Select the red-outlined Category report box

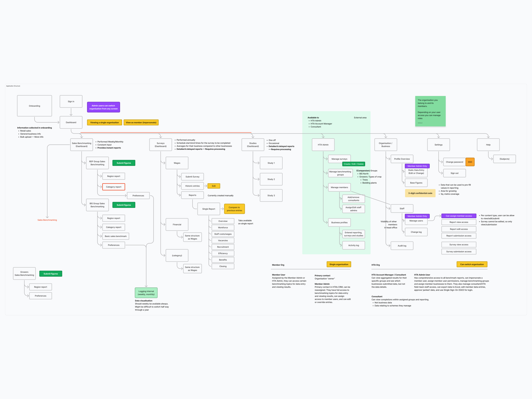tap(114, 187)
